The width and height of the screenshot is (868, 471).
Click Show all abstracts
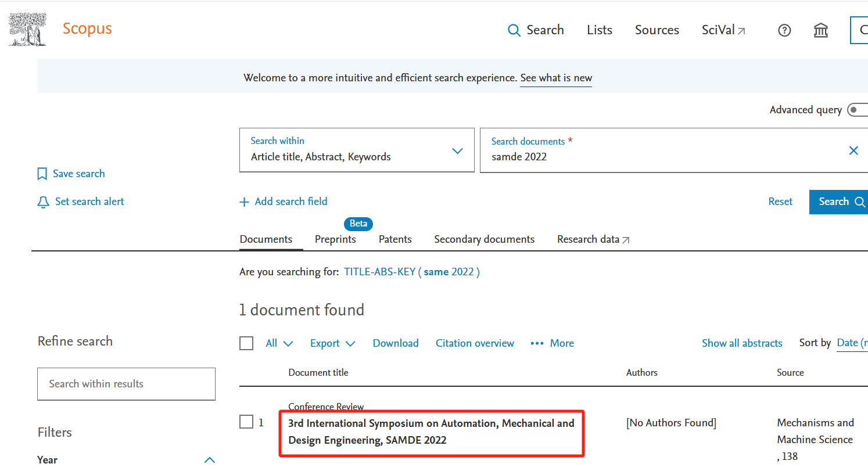[742, 343]
